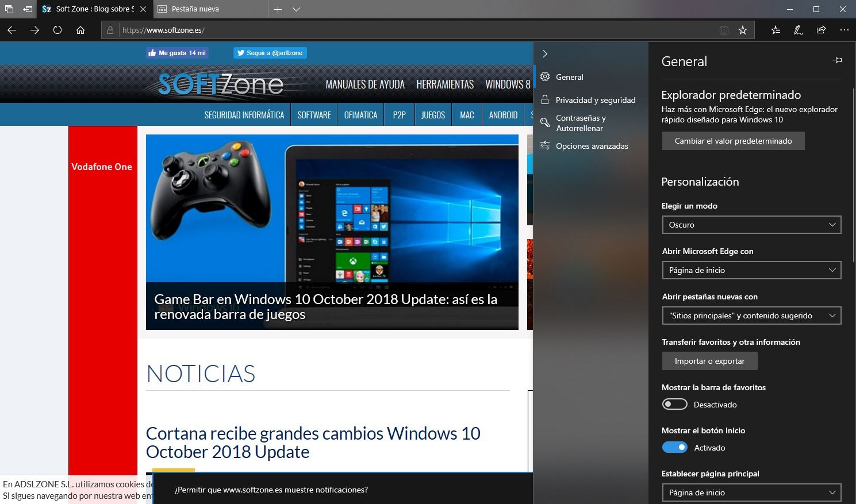Enable the favorites bar toggle
Image resolution: width=856 pixels, height=504 pixels.
(x=675, y=404)
